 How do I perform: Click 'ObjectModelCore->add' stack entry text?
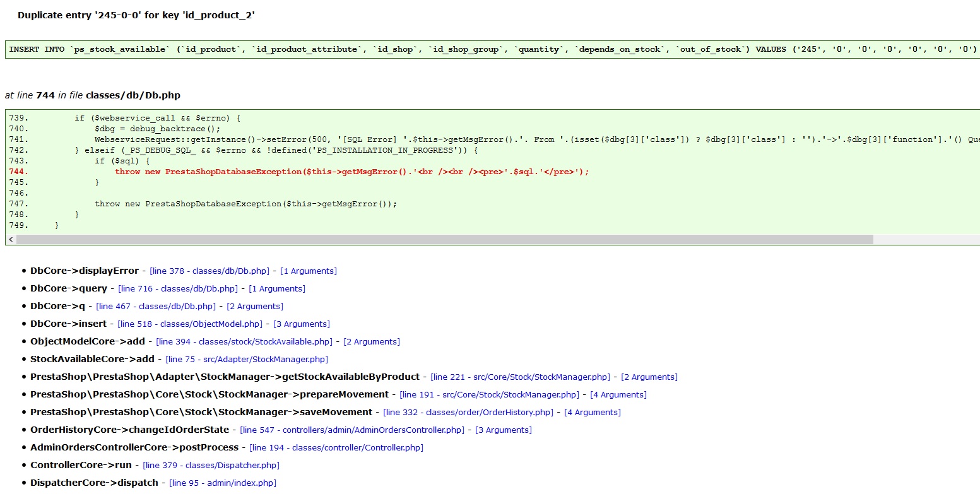88,341
